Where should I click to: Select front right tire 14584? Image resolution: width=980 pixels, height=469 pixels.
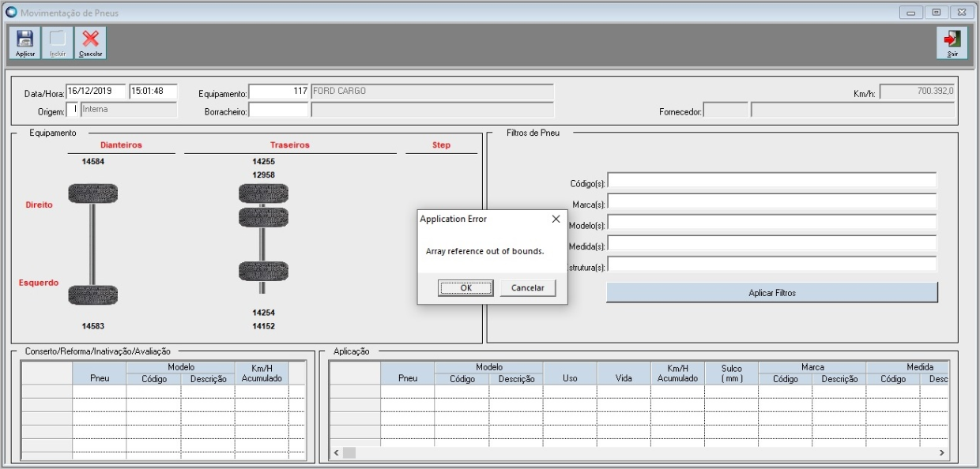click(x=92, y=193)
